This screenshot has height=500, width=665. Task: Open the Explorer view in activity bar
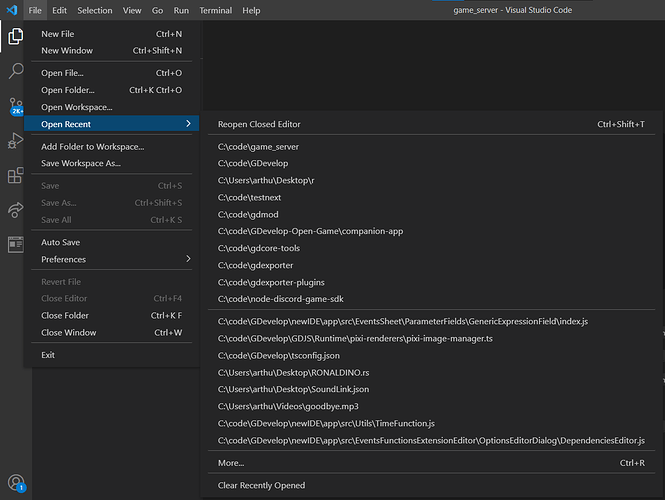pos(16,36)
